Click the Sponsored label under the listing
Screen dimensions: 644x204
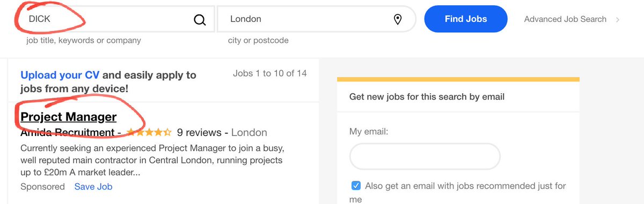point(42,187)
